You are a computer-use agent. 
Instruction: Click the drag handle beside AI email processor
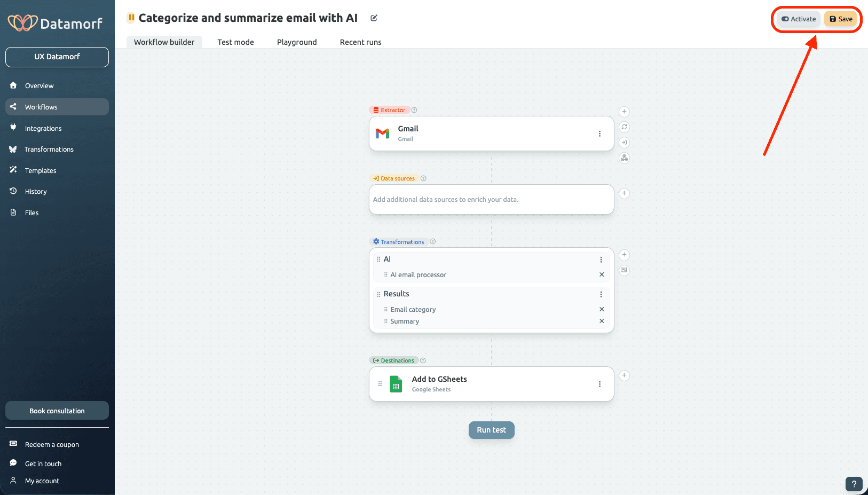click(x=386, y=274)
